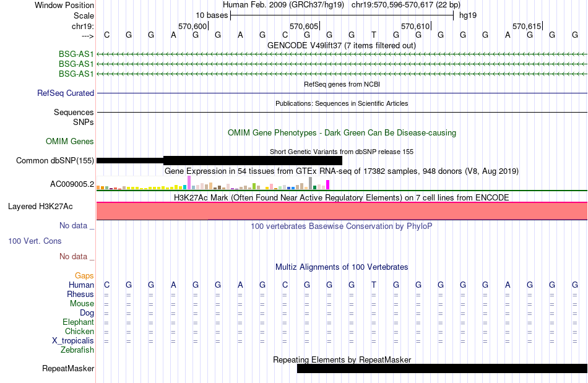Select the OMIM Genes side label

(69, 141)
